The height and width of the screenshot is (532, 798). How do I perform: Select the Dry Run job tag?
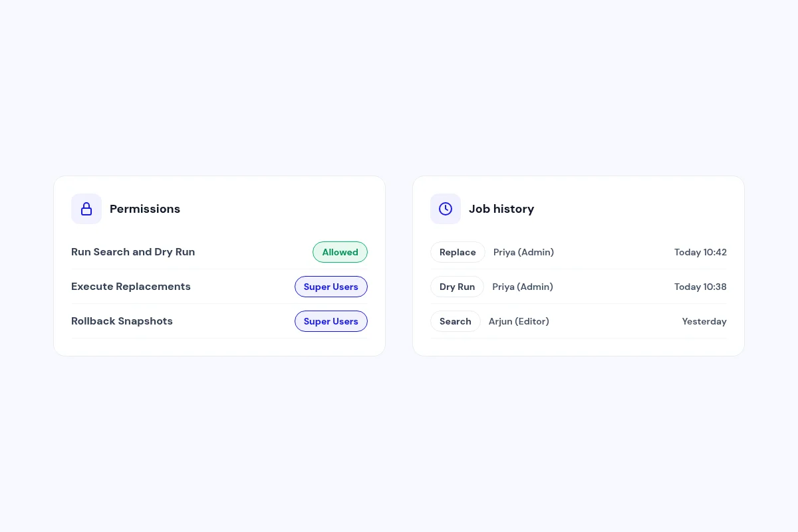(x=457, y=287)
